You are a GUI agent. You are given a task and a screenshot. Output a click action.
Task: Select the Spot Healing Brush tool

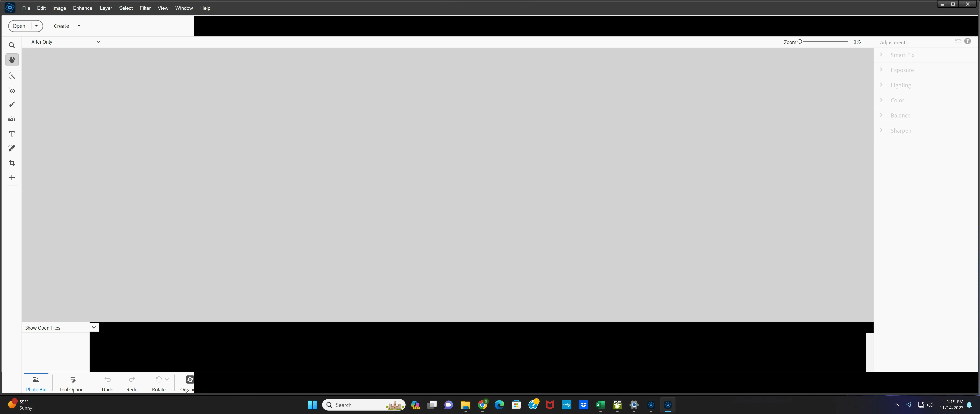[x=12, y=148]
